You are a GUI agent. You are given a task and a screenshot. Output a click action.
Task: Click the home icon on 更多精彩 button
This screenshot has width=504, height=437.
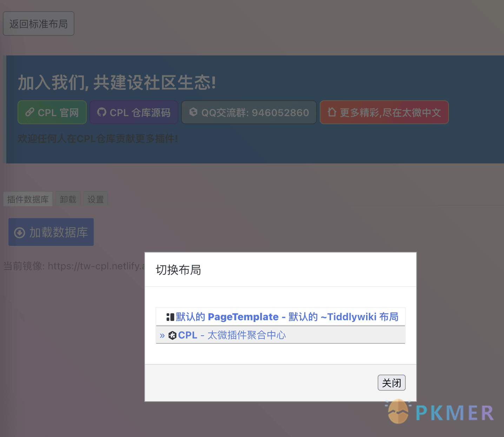[332, 112]
